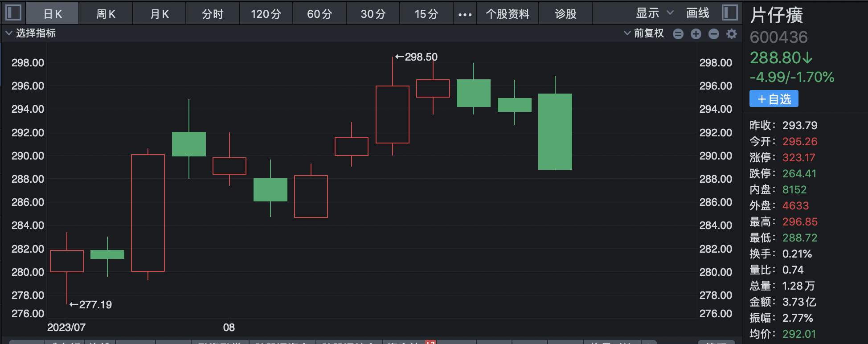
Task: Toggle the right sidebar panel icon
Action: pyautogui.click(x=729, y=12)
